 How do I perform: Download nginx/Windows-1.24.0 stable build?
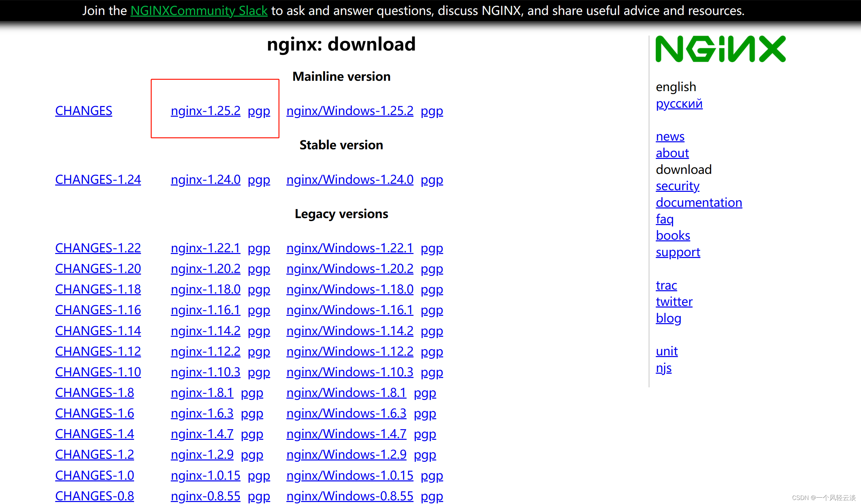[350, 180]
